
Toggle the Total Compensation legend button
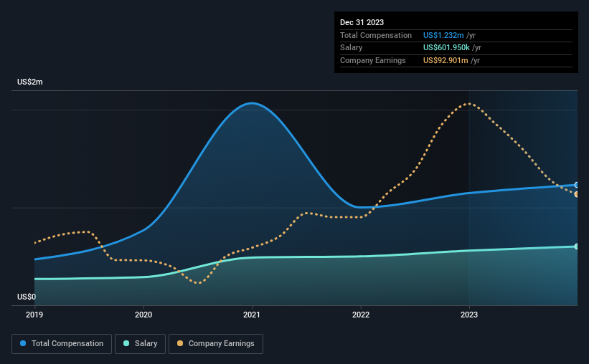pyautogui.click(x=62, y=343)
